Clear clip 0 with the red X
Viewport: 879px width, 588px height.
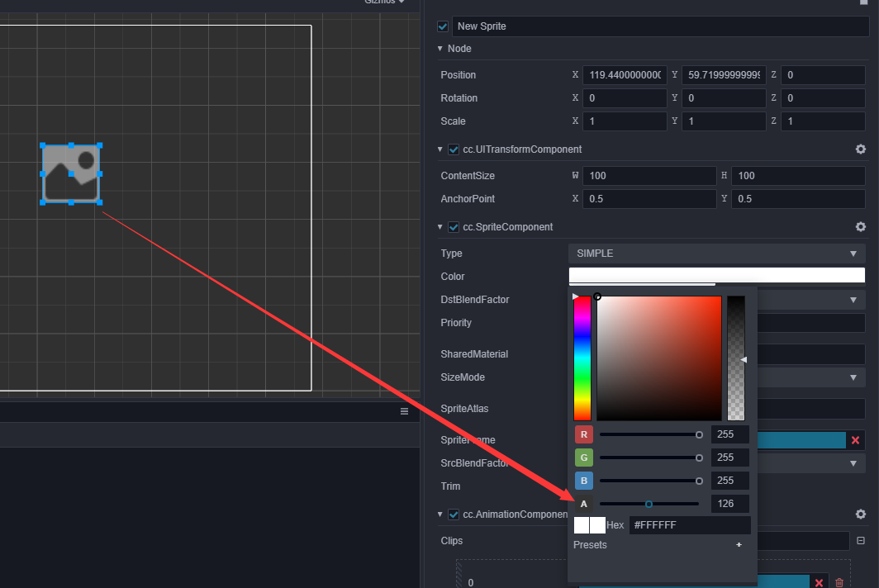819,582
